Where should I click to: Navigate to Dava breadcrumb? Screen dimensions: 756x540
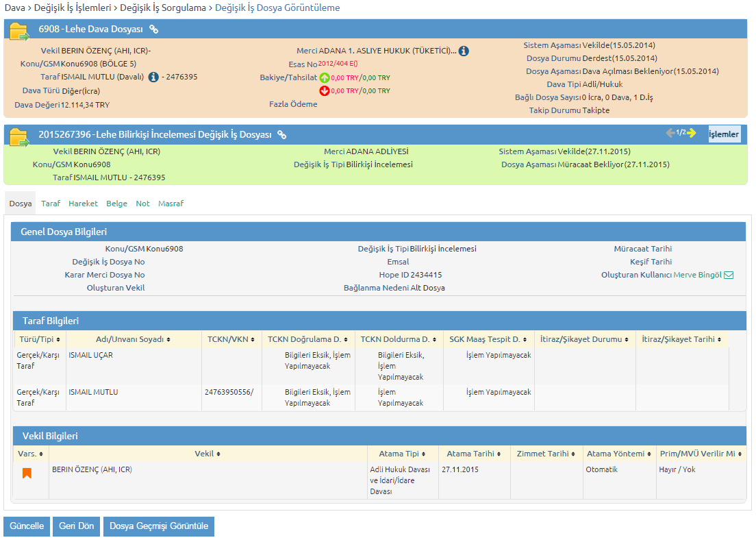coord(14,8)
